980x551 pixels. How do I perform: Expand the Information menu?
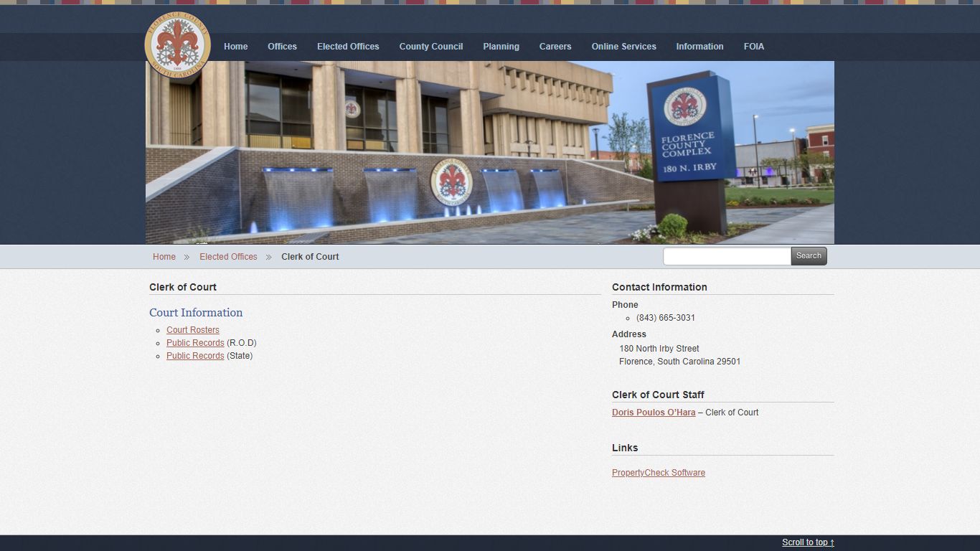pos(699,47)
